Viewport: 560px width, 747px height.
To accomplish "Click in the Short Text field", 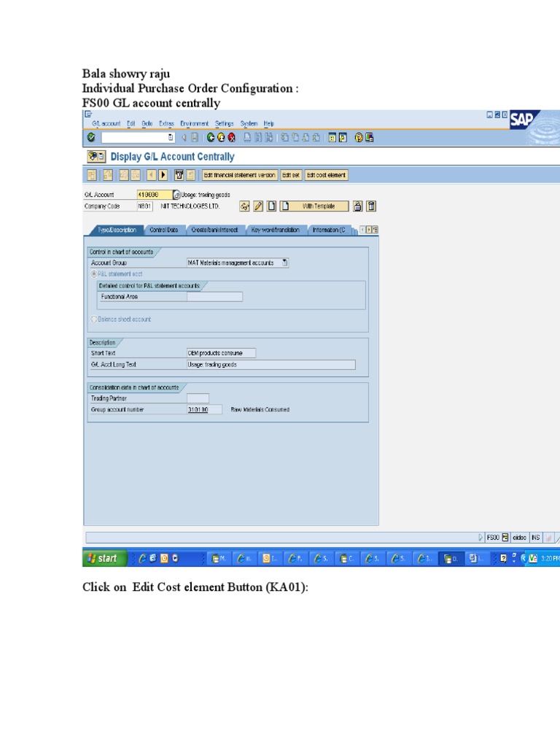I will pos(221,353).
